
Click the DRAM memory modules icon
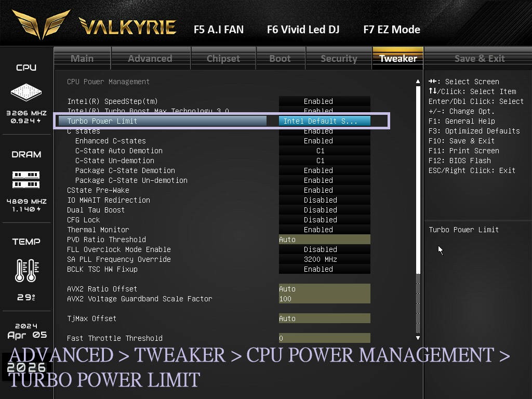(x=26, y=180)
